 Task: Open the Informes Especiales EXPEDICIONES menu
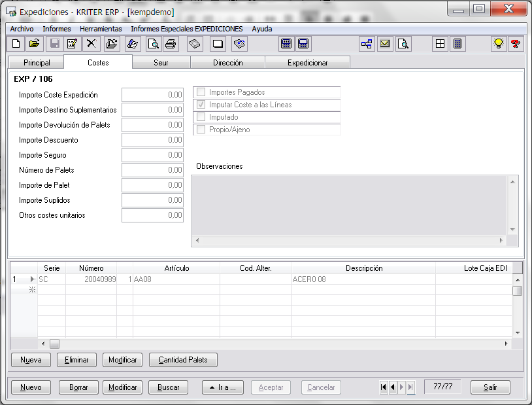pyautogui.click(x=187, y=29)
